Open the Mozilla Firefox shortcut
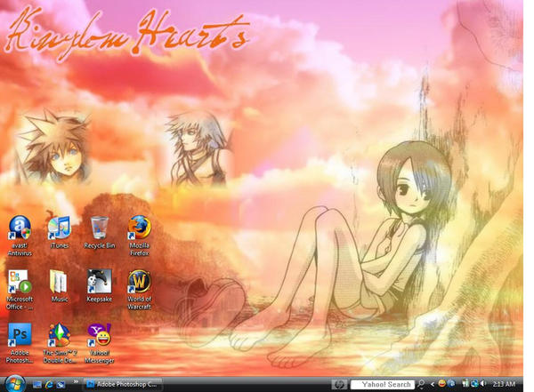534x392 pixels. [140, 235]
